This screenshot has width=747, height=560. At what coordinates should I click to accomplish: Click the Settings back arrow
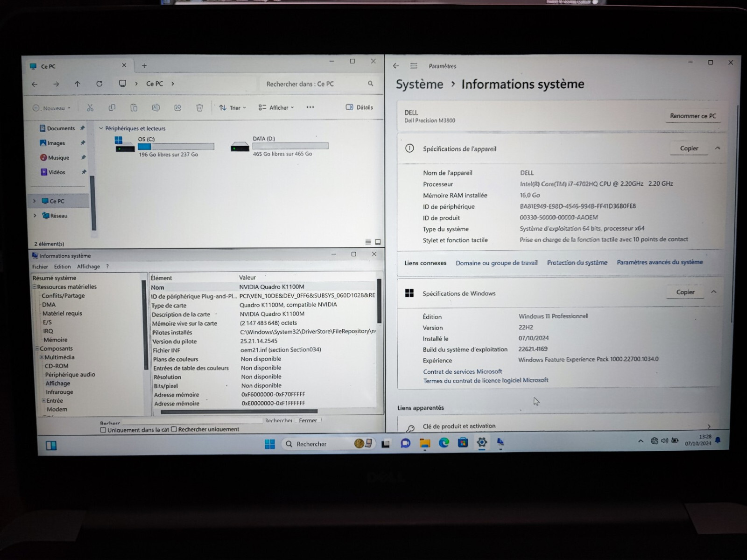point(396,66)
